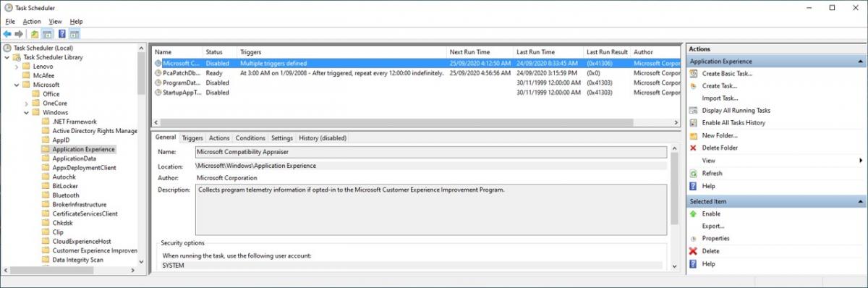868x288 pixels.
Task: Sort by the Author column header
Action: click(x=656, y=52)
